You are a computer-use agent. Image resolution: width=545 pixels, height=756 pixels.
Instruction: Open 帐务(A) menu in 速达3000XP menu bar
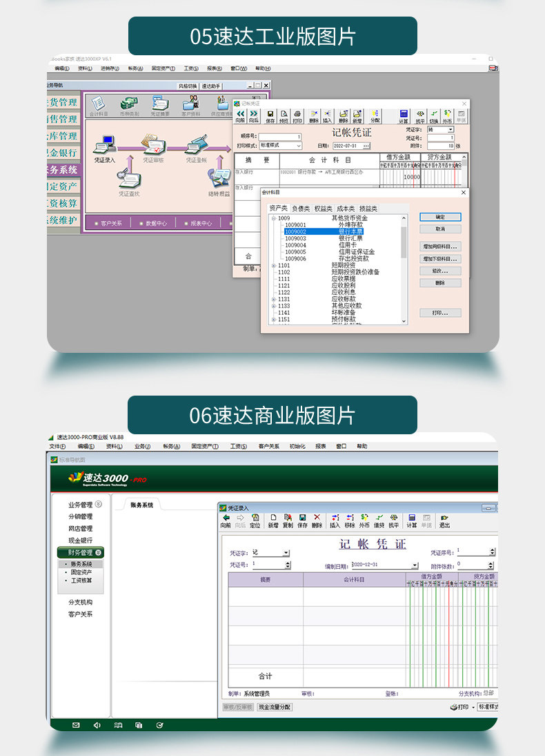(x=135, y=68)
